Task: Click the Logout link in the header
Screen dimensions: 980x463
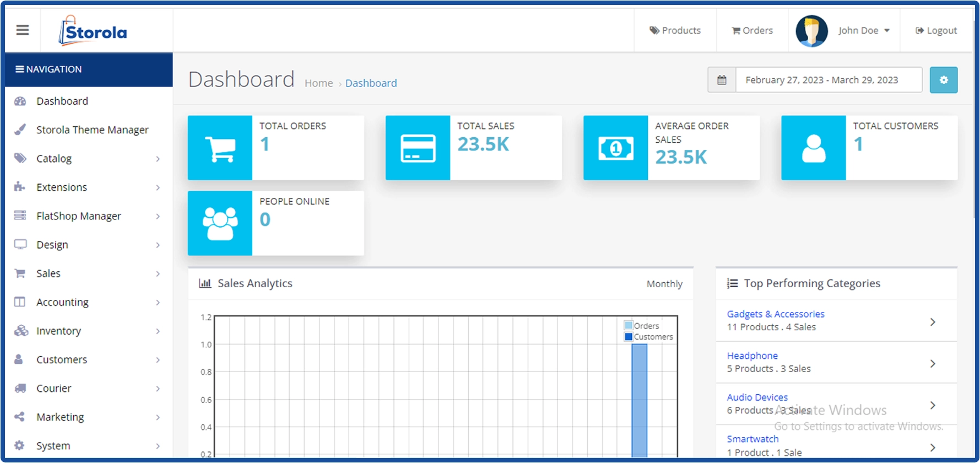Action: (936, 31)
